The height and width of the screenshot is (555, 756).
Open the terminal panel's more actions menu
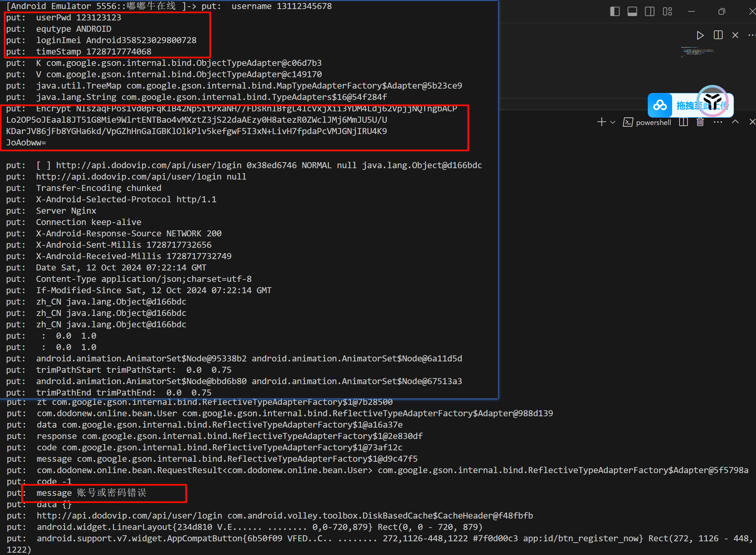click(718, 122)
